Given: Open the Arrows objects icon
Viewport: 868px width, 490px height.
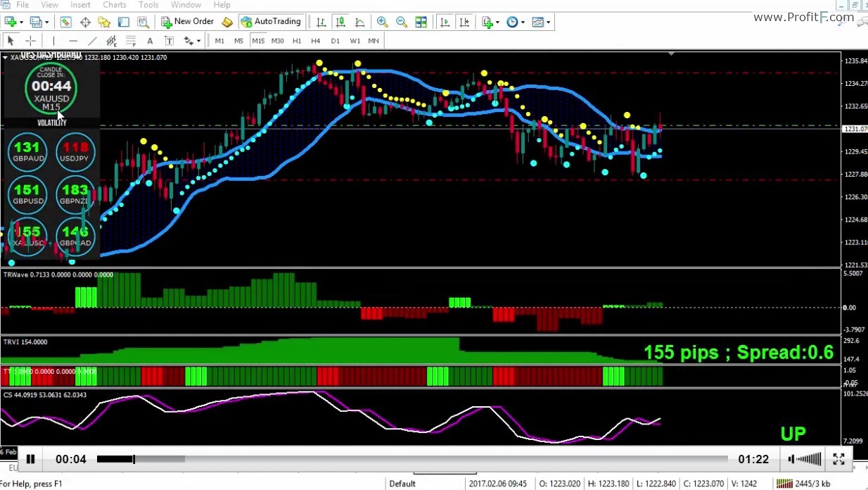Looking at the screenshot, I should 187,41.
